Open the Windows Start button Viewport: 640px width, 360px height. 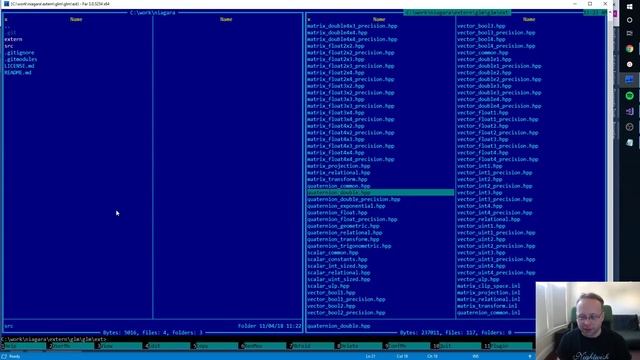pyautogui.click(x=629, y=7)
